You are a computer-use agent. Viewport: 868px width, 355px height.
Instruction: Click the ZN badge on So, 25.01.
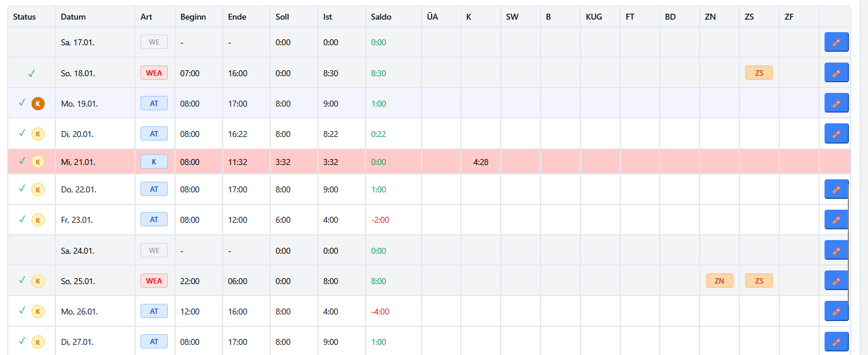719,281
